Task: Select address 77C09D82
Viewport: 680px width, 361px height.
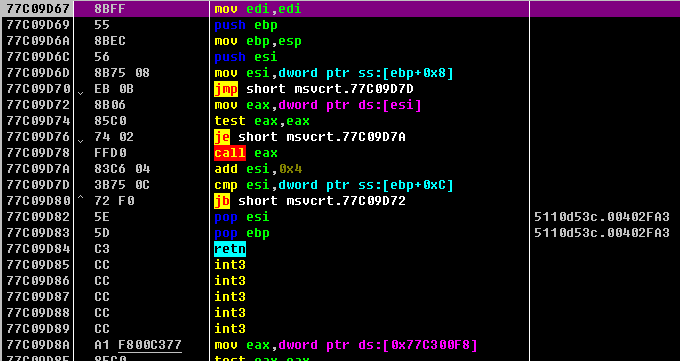Action: [x=38, y=217]
